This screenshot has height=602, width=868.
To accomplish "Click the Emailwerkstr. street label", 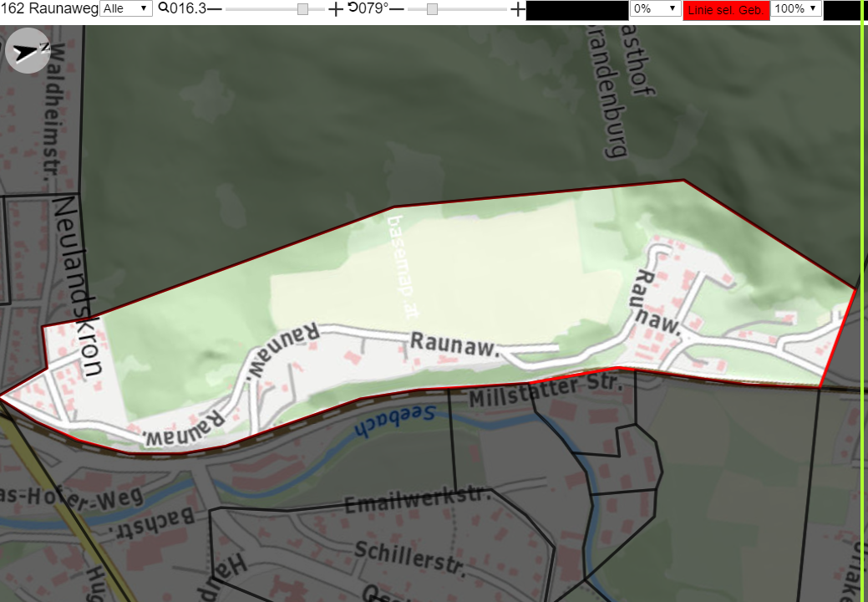I will pos(418,499).
